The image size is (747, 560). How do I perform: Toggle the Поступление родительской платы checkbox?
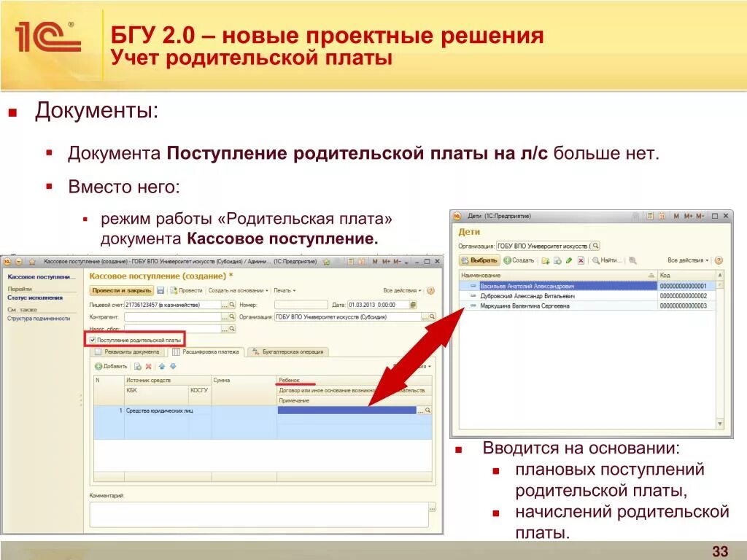pyautogui.click(x=93, y=340)
